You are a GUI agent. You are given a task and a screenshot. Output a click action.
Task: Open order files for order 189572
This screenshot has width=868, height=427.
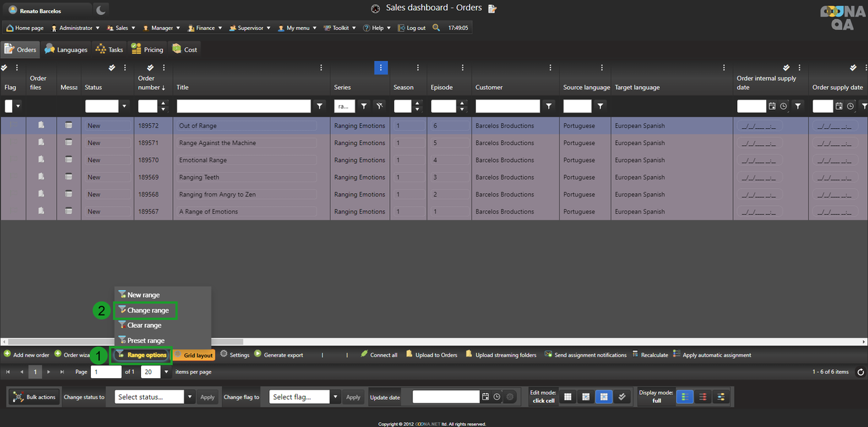(41, 125)
